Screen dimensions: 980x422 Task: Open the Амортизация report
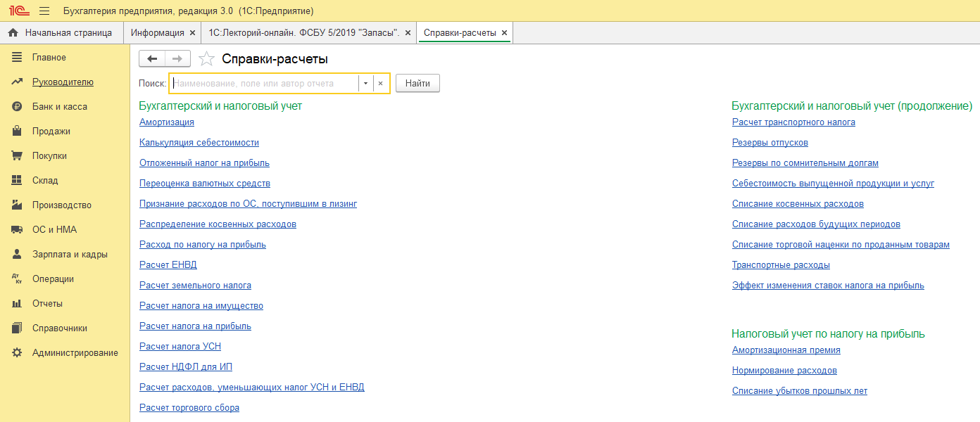point(167,122)
